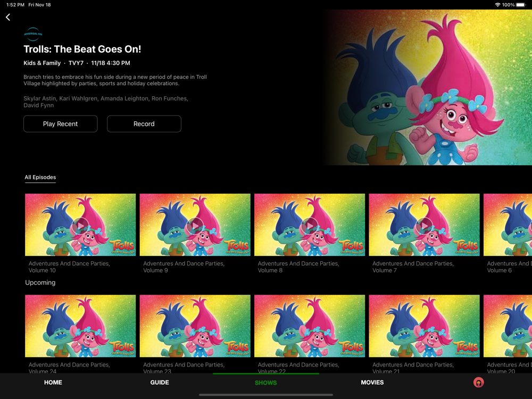Click 'Adventures And Dance Parties, Volume 7' caption
This screenshot has width=532, height=399.
click(x=413, y=267)
